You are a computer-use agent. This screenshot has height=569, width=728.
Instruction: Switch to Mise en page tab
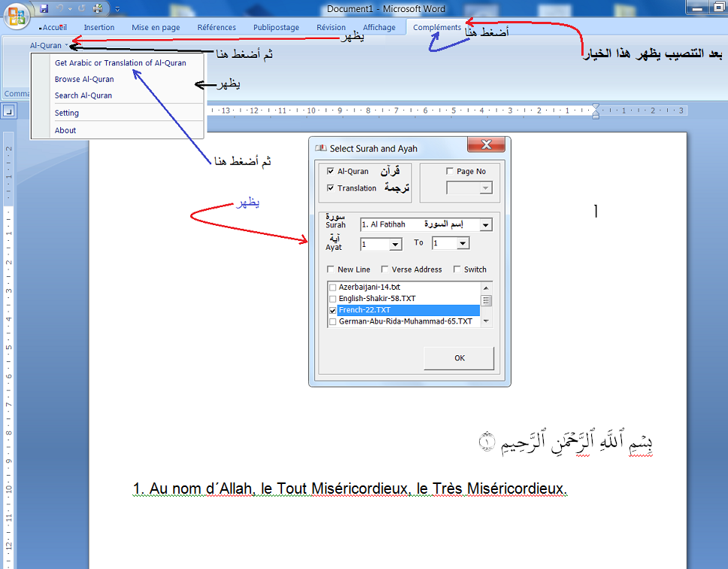[x=156, y=27]
